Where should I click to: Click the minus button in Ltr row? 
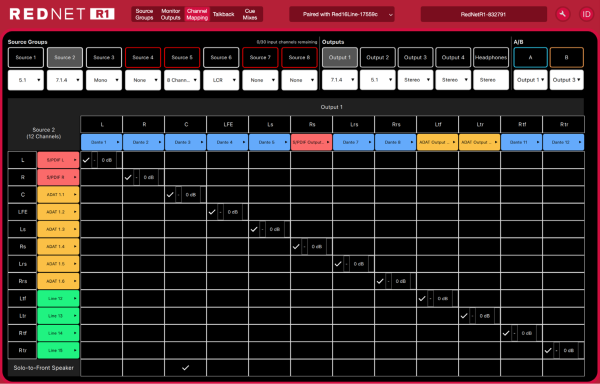[472, 316]
